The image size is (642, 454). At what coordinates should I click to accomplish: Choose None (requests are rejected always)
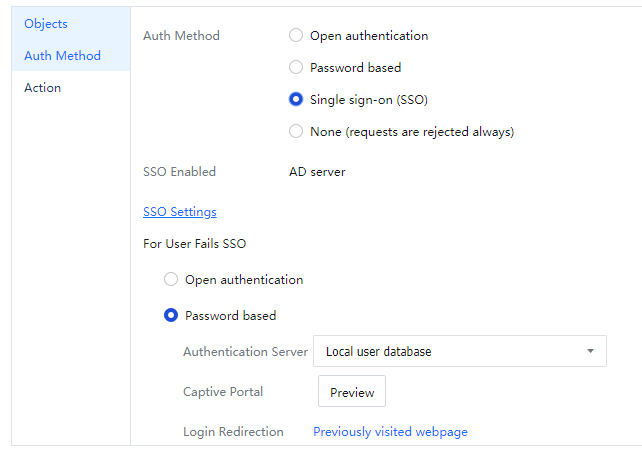(296, 131)
